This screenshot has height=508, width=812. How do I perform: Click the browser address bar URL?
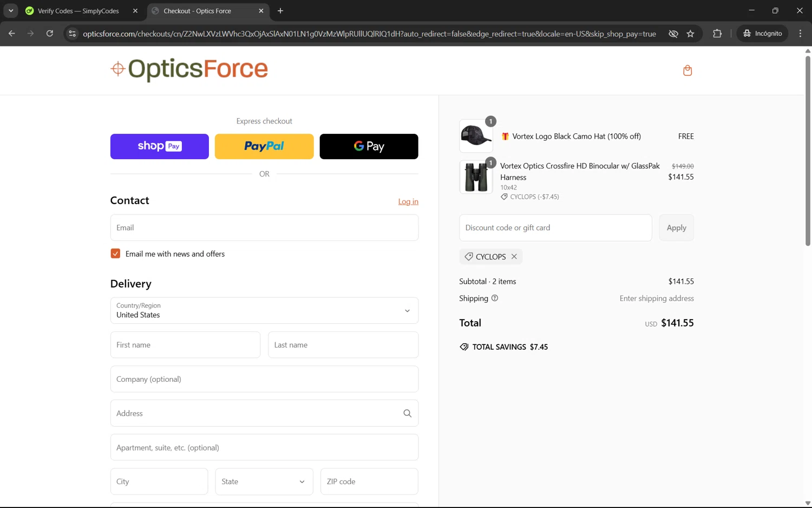tap(369, 34)
